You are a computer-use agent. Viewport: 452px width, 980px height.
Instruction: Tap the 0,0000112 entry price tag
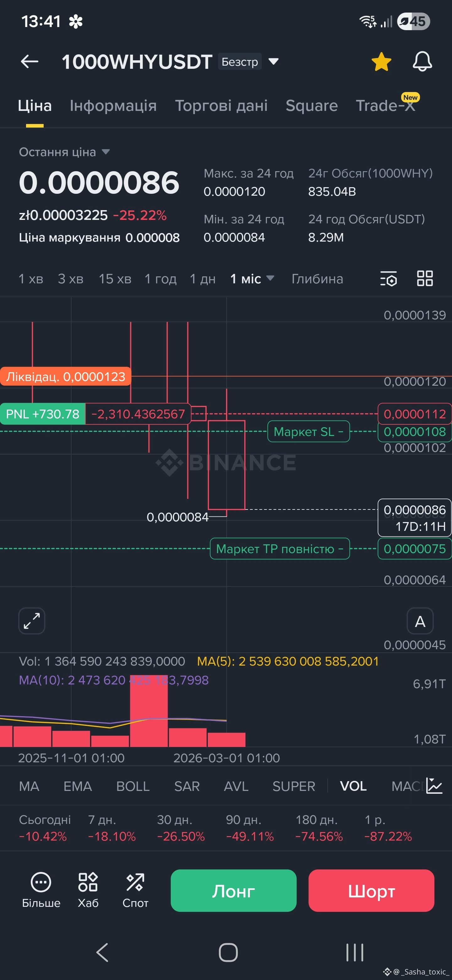[415, 414]
